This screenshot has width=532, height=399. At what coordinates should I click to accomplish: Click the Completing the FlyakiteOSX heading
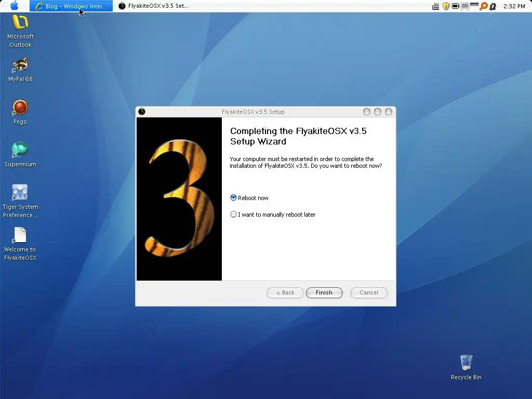[x=298, y=136]
